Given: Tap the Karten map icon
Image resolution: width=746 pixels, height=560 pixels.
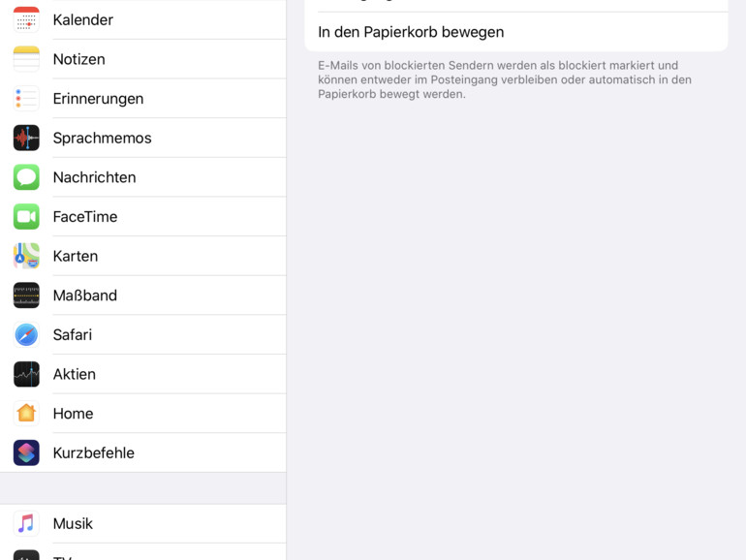Looking at the screenshot, I should click(x=26, y=256).
